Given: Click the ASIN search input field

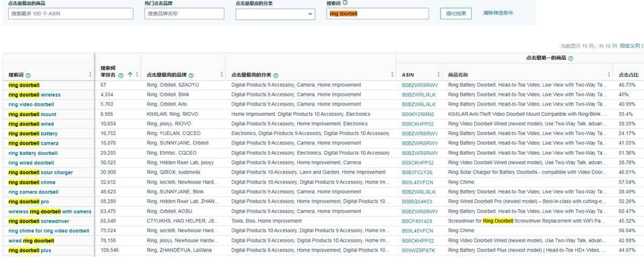Looking at the screenshot, I should [70, 13].
